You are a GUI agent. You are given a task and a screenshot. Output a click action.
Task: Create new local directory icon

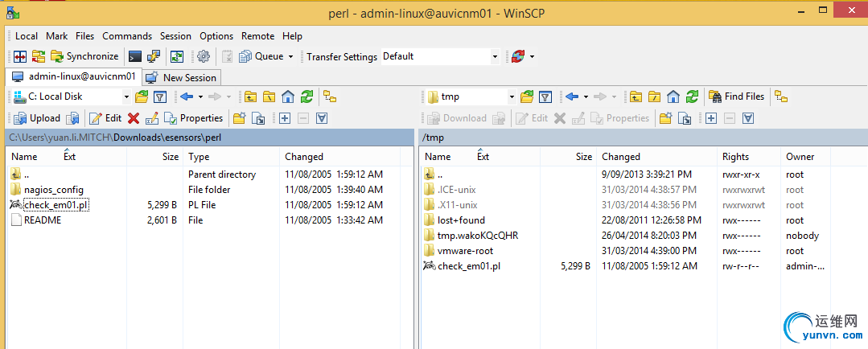[x=240, y=118]
